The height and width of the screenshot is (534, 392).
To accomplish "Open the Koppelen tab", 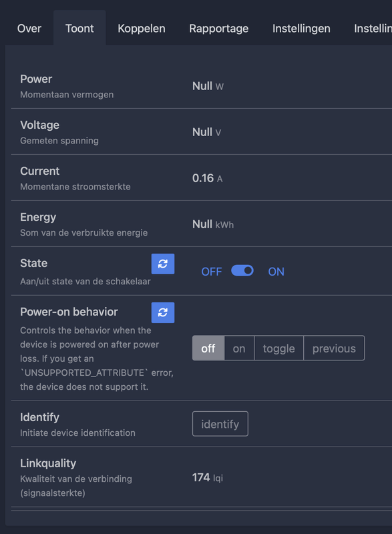I will pos(142,28).
